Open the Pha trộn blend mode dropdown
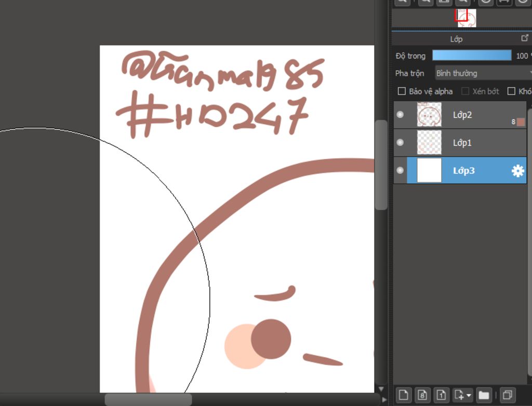Viewport: 532px width, 406px height. 484,73
